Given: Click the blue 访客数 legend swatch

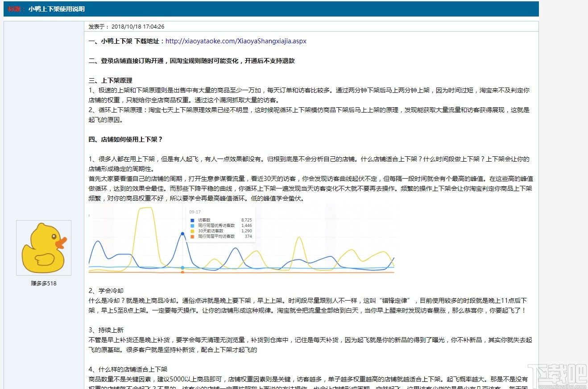Looking at the screenshot, I should point(192,220).
